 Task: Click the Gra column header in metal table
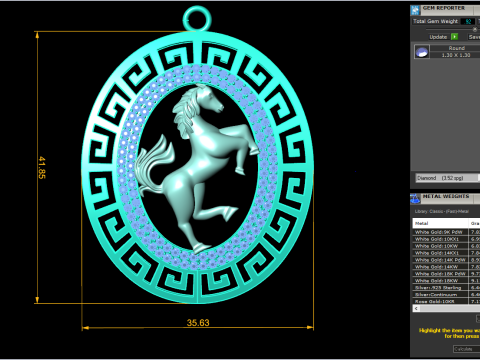(474, 223)
